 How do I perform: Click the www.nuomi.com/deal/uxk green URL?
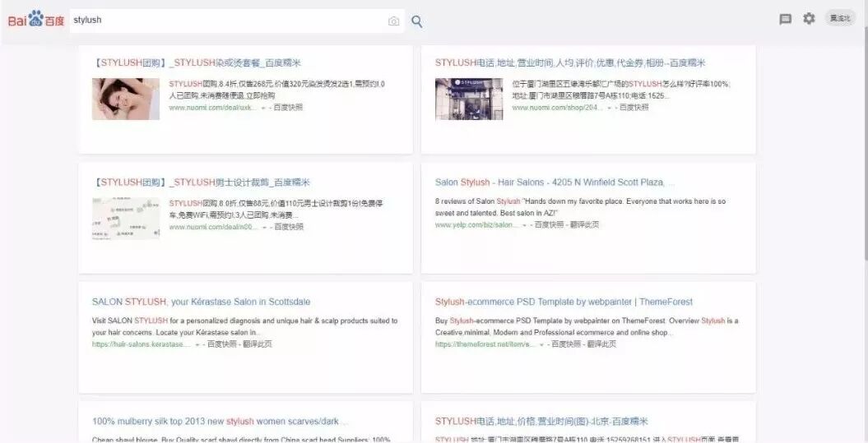click(x=213, y=108)
